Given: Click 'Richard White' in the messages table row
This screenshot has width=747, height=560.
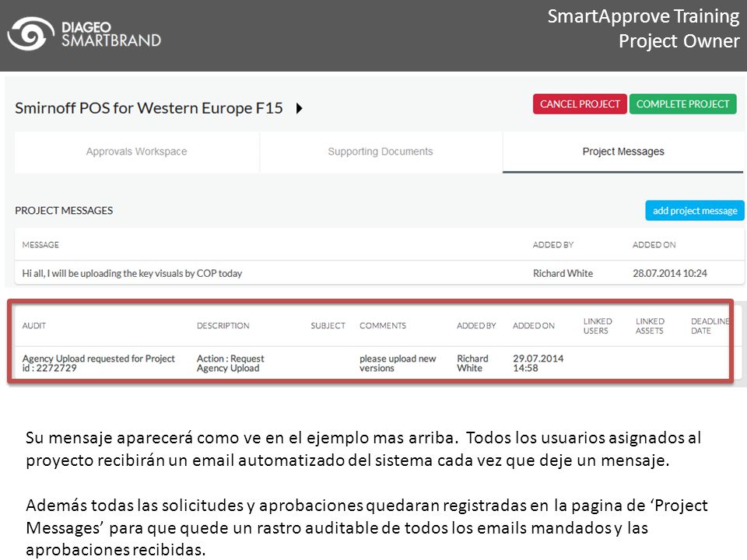Looking at the screenshot, I should [x=563, y=273].
